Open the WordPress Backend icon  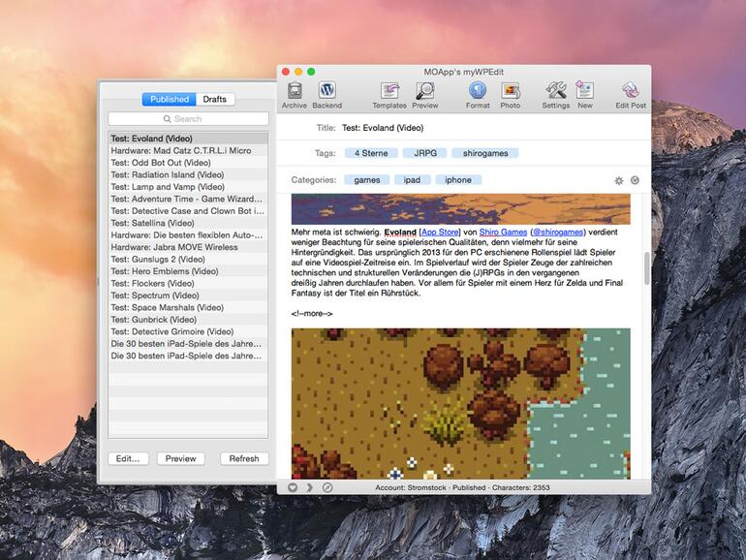coord(326,90)
